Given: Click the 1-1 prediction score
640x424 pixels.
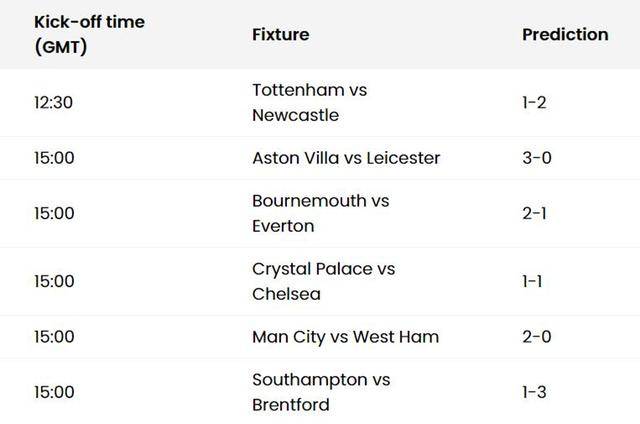Looking at the screenshot, I should click(x=532, y=281).
